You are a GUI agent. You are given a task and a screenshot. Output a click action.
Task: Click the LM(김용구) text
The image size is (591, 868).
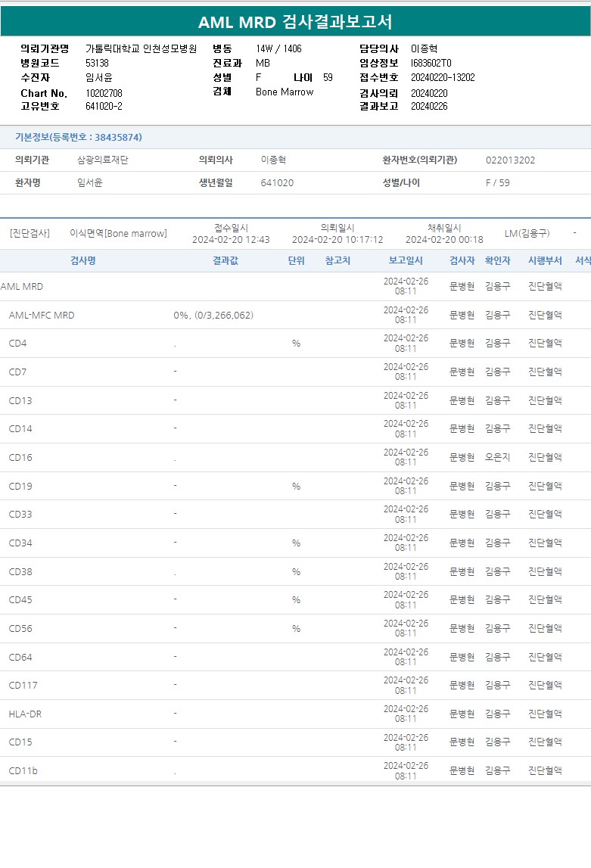[x=527, y=233]
